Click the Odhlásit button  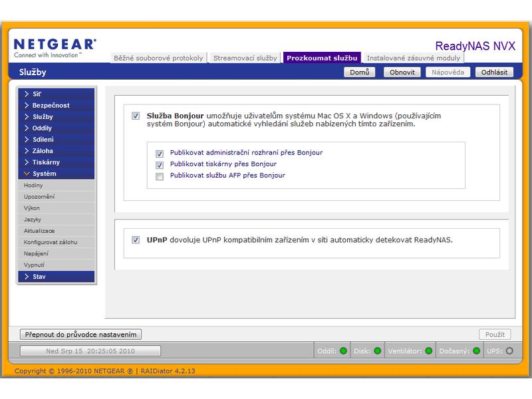coord(494,72)
